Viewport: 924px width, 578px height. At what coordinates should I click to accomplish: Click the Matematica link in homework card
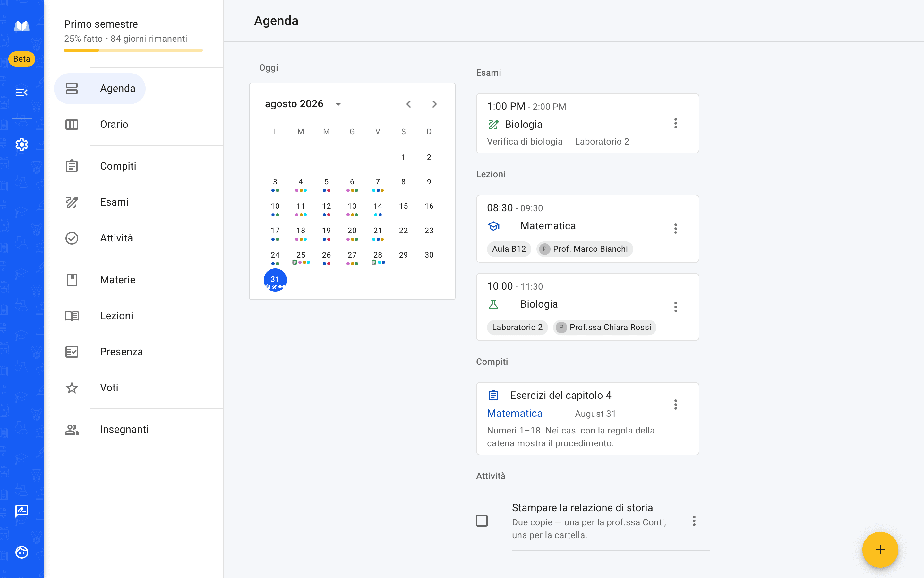point(514,413)
